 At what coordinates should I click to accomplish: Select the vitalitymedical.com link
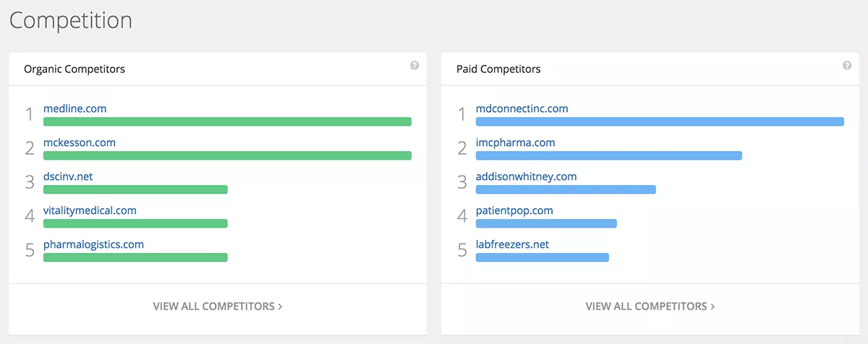90,210
